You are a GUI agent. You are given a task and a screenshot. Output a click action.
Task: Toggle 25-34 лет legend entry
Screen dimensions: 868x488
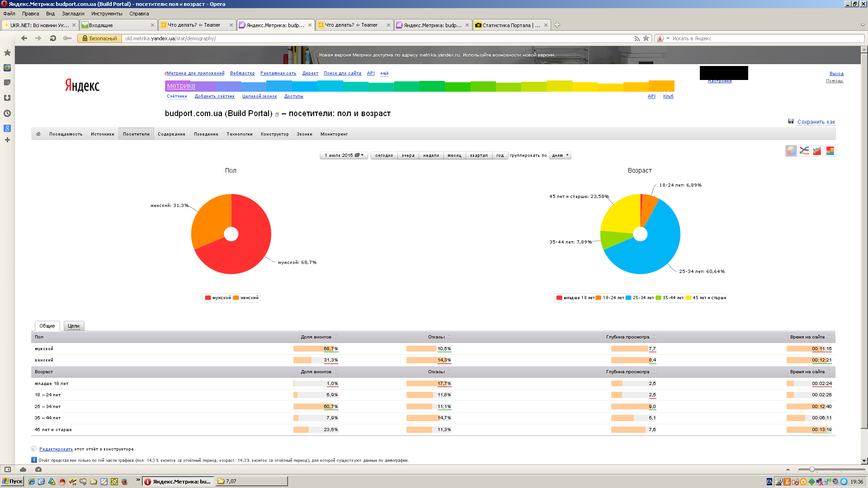coord(640,298)
